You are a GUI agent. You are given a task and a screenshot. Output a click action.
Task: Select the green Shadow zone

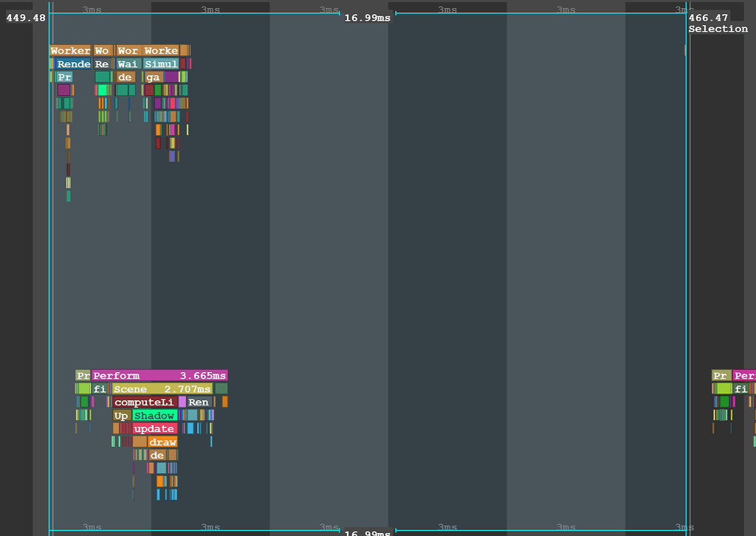tap(154, 415)
